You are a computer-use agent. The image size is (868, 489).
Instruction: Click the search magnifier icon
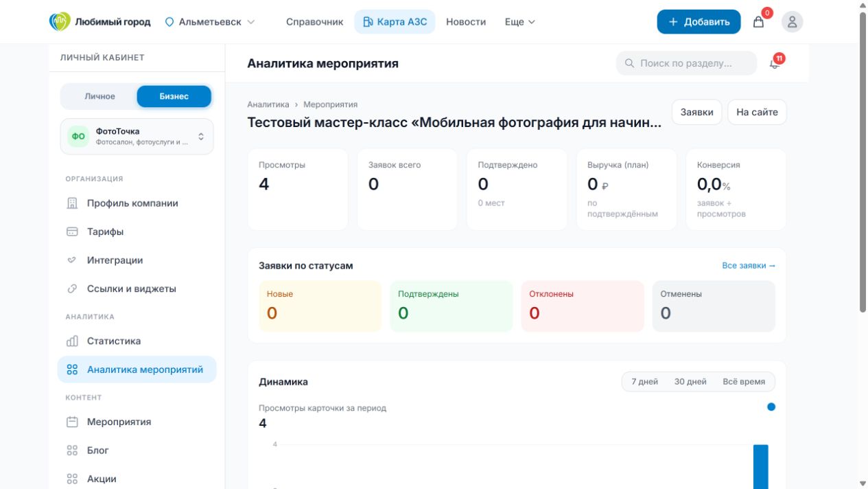[629, 63]
